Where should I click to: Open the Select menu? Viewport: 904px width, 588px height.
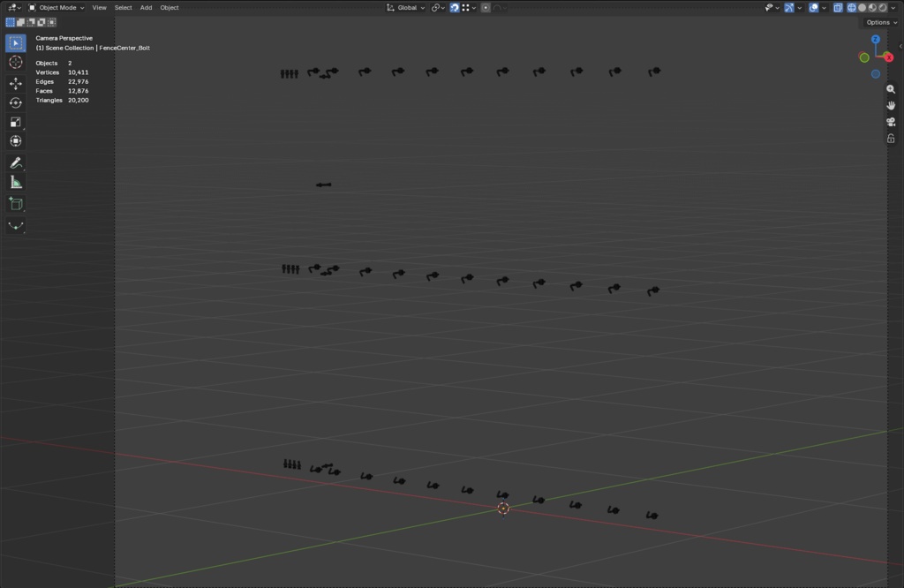pos(123,7)
